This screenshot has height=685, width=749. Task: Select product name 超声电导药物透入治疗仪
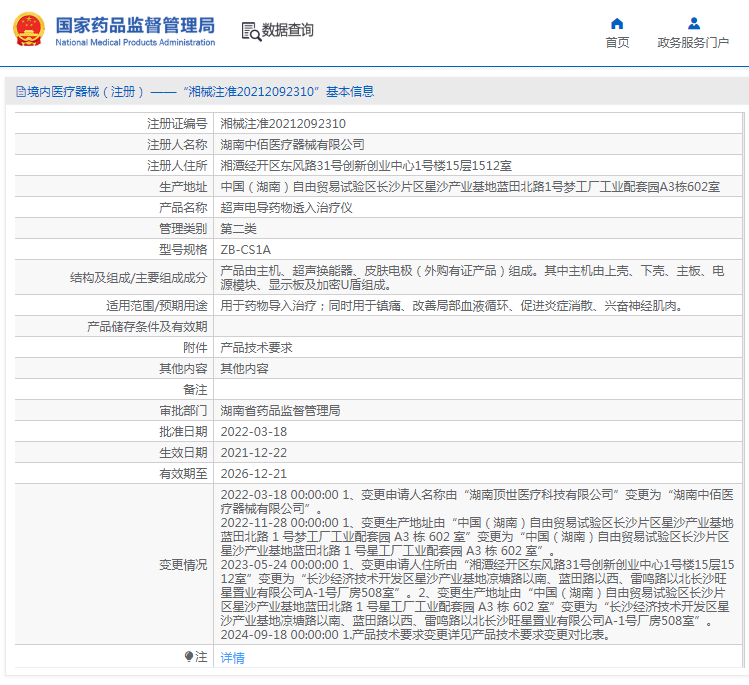pos(286,208)
